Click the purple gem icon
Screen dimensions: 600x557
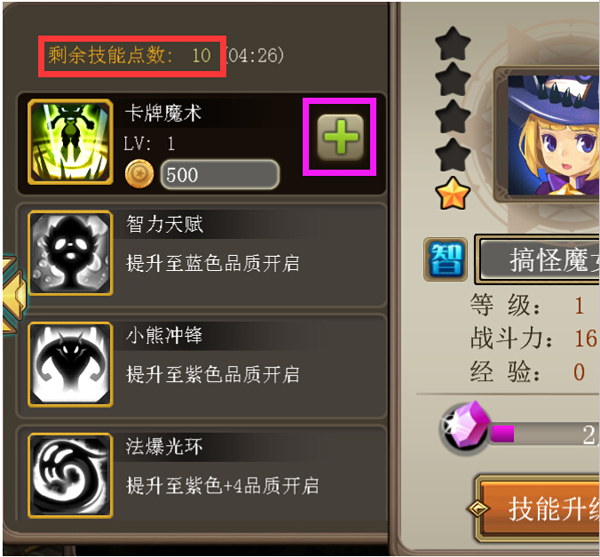(x=466, y=427)
